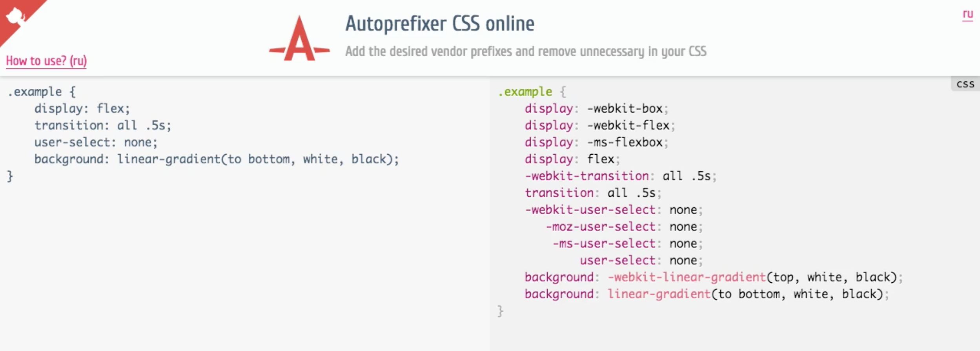Click the input 'transition: all .5s;' line
The image size is (980, 351).
(103, 126)
